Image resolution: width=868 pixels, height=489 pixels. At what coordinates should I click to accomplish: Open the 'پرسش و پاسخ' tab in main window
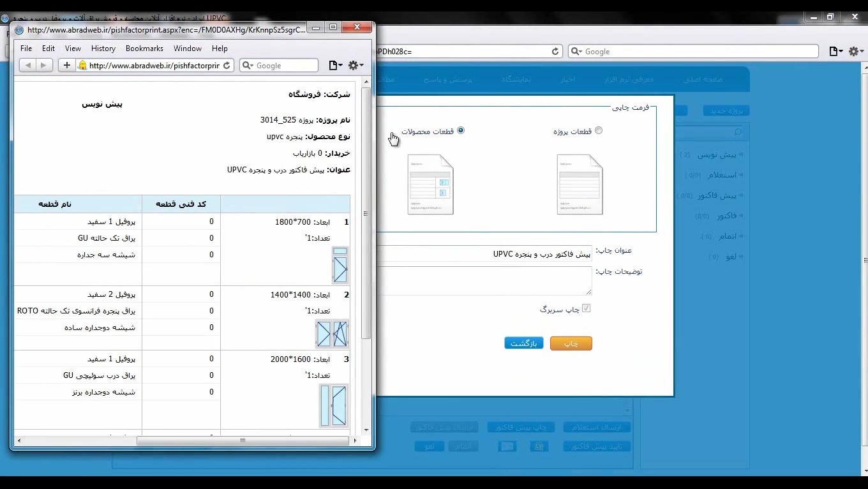point(448,79)
